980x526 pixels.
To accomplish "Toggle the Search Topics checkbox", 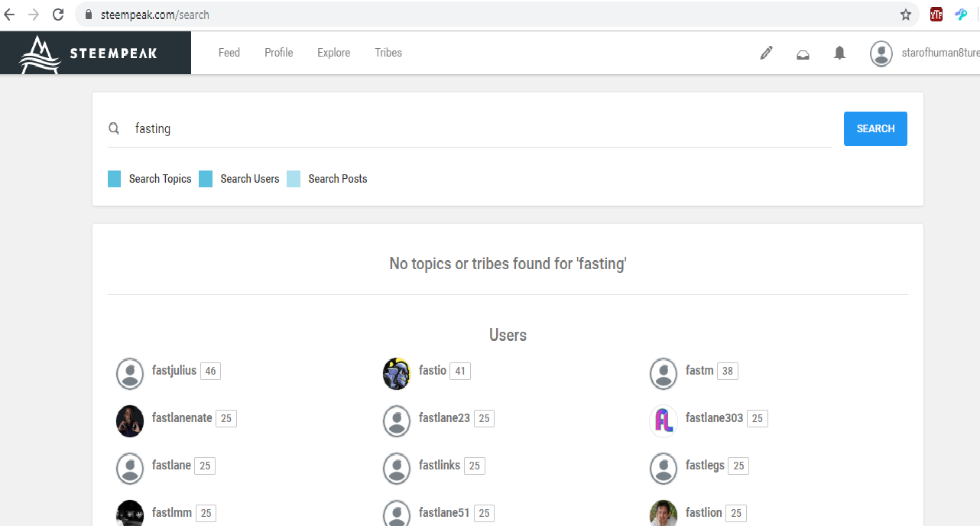I will pyautogui.click(x=115, y=179).
